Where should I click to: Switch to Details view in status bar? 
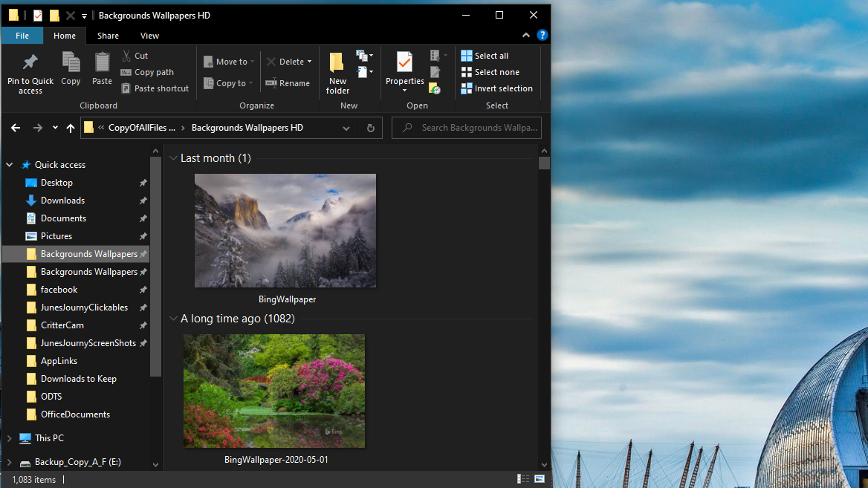523,479
